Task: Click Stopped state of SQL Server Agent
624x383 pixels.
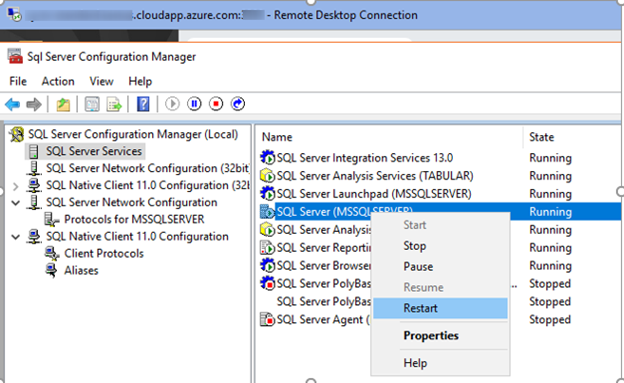Action: 550,319
